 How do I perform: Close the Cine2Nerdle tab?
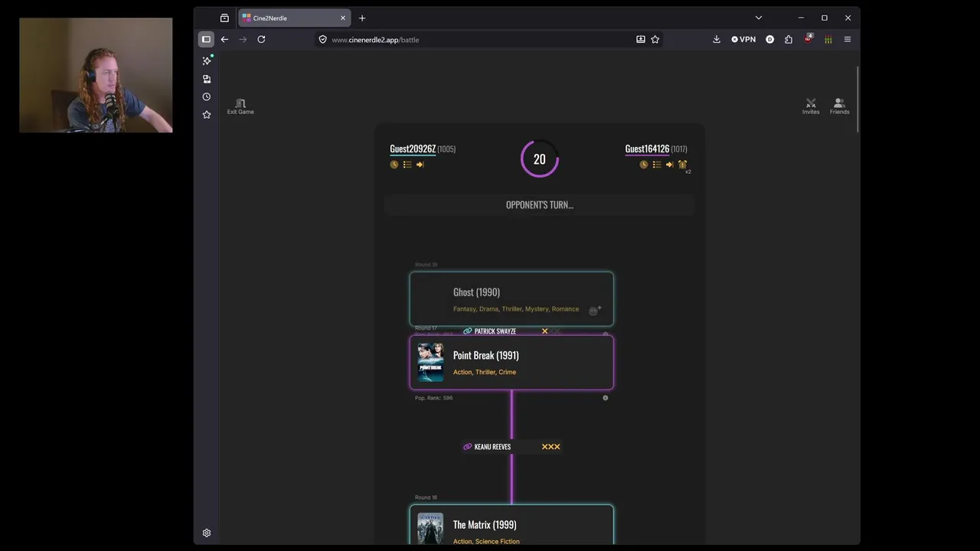(343, 18)
